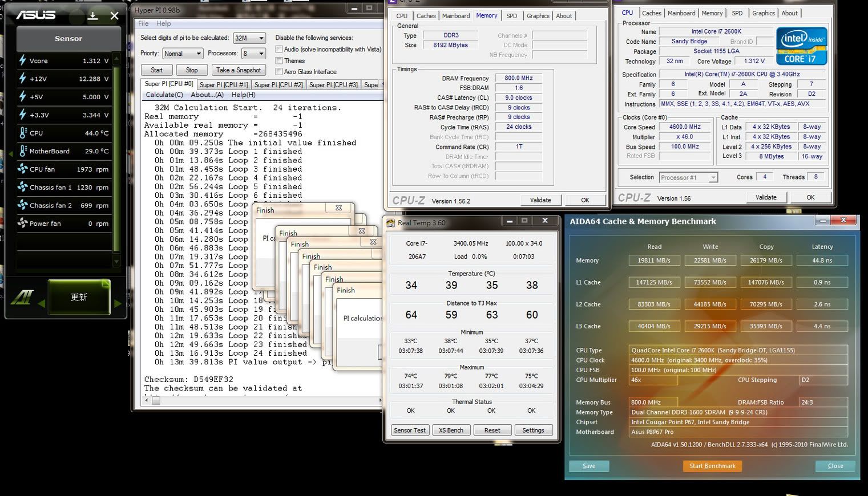Open the About...(A) menu in Super PI
868x496 pixels.
tap(207, 95)
